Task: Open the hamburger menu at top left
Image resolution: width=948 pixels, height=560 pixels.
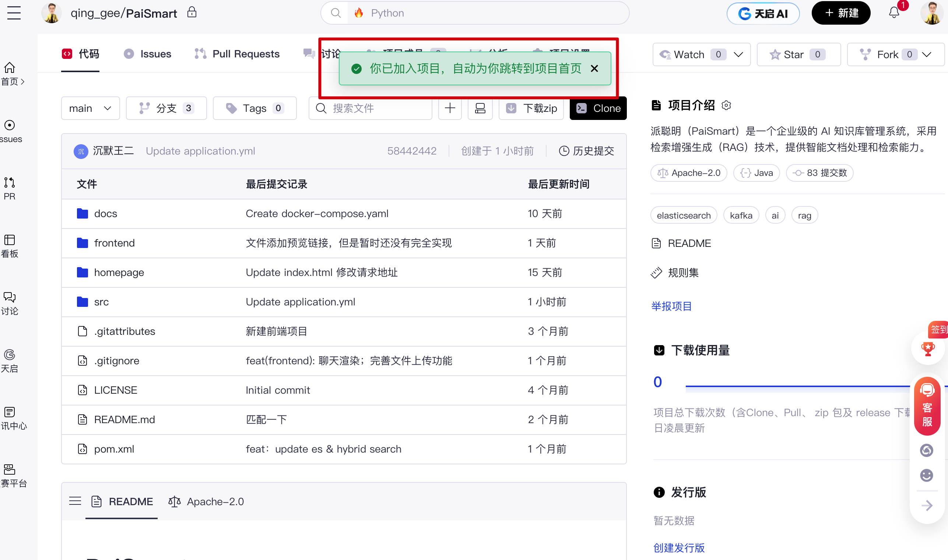Action: 14,13
